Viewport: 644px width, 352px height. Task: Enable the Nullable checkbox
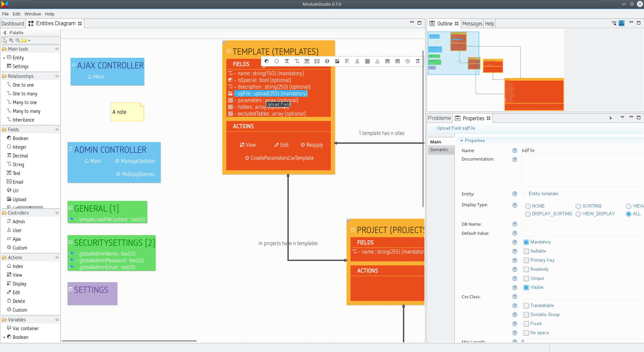point(526,251)
